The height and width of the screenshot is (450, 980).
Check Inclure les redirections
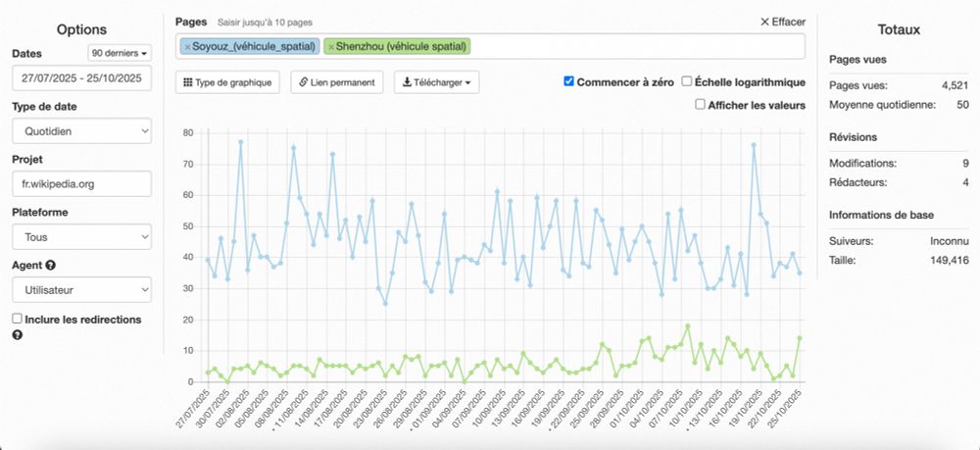(18, 319)
